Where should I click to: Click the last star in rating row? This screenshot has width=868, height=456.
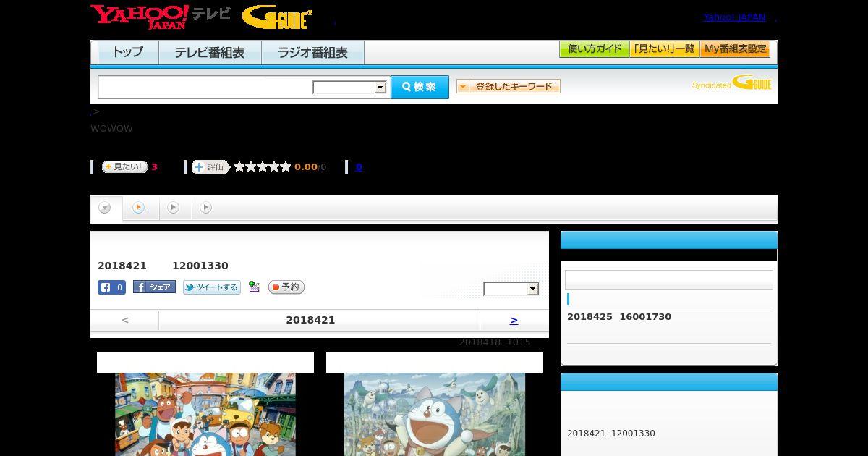point(286,167)
